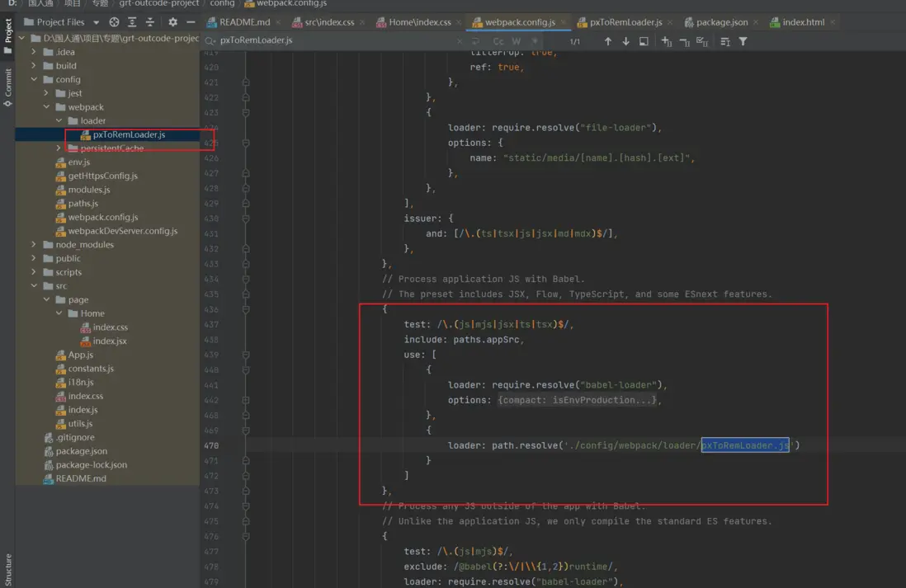Click the Select Opened File locate icon
906x588 pixels.
114,22
